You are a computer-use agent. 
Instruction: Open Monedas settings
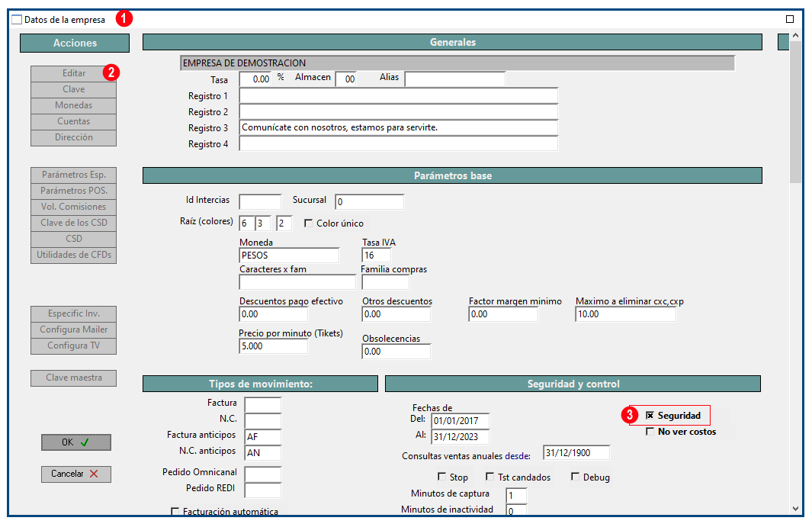[73, 105]
